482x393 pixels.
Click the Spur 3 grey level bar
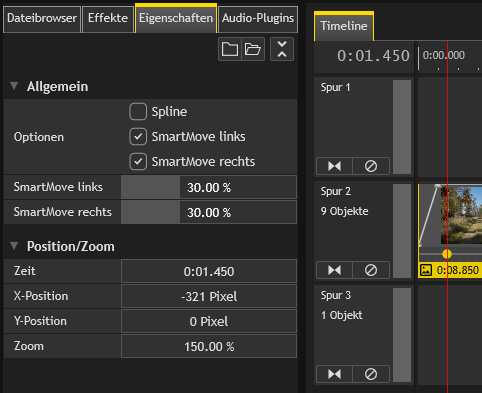(402, 335)
